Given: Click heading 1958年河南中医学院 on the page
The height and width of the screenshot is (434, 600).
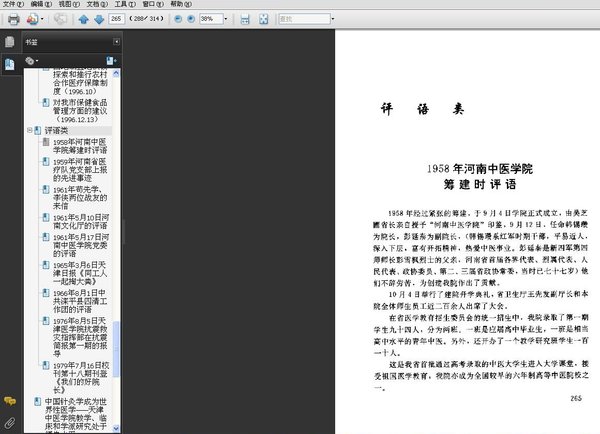Looking at the screenshot, I should [x=480, y=169].
